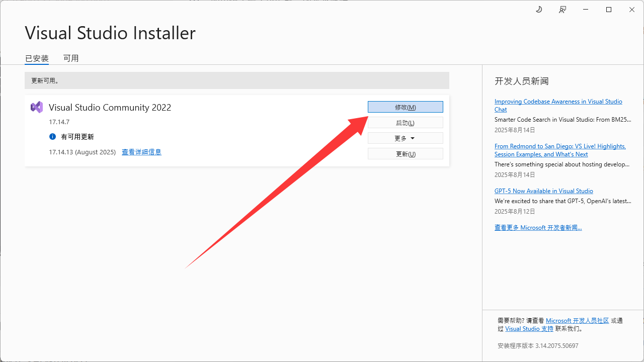
Task: Click the 启动(L) button
Action: (406, 123)
